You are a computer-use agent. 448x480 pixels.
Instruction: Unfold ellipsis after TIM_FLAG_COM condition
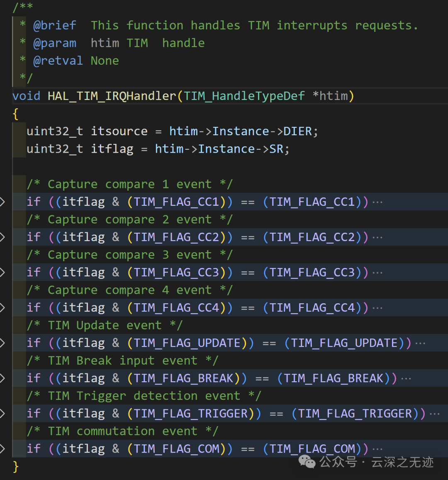377,449
